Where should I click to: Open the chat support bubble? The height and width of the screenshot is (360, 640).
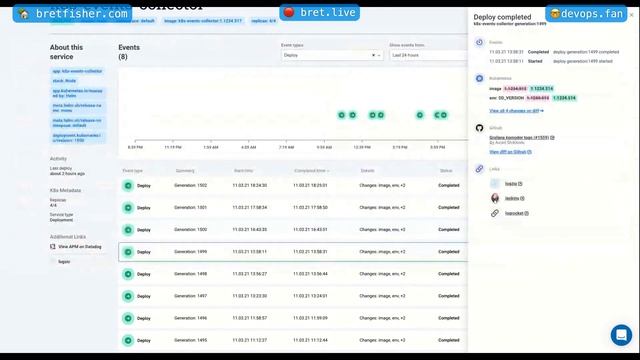click(621, 335)
